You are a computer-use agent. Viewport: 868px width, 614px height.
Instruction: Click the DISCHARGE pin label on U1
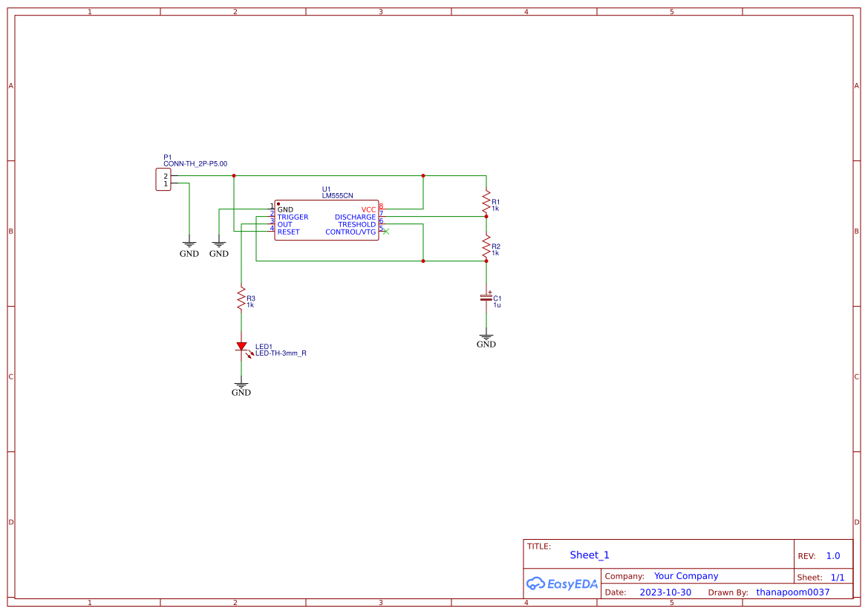[x=355, y=217]
